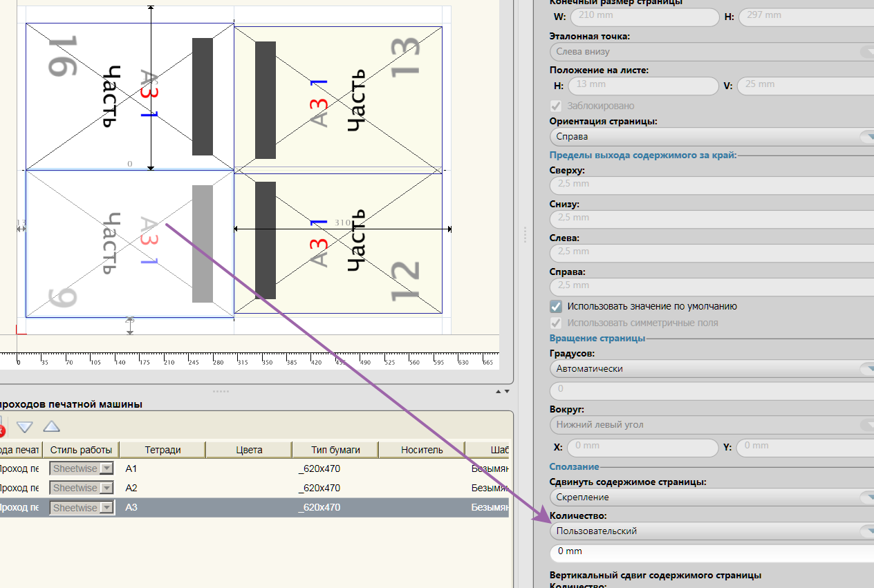The width and height of the screenshot is (874, 588).
Task: Click the 'Тип бумаги' column header
Action: (335, 450)
